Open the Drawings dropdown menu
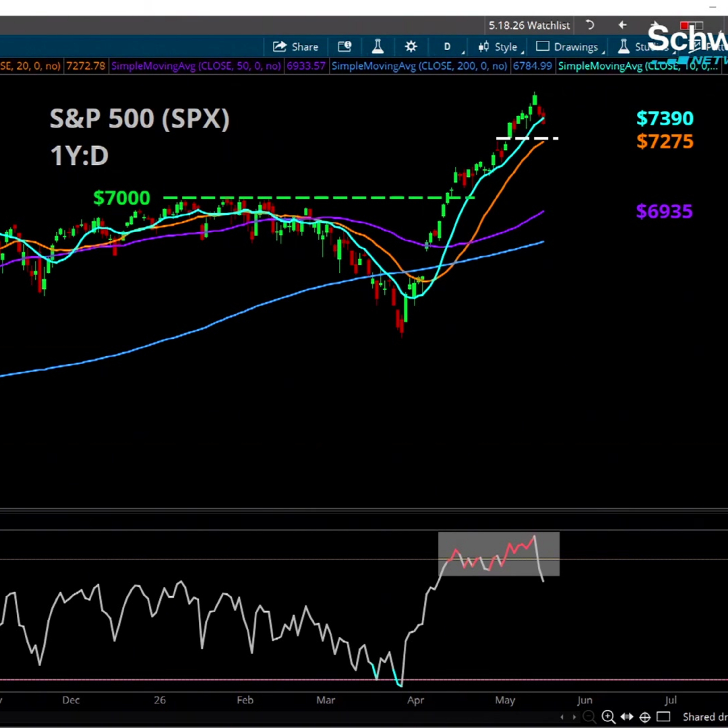Screen dimensions: 728x728 coord(570,47)
